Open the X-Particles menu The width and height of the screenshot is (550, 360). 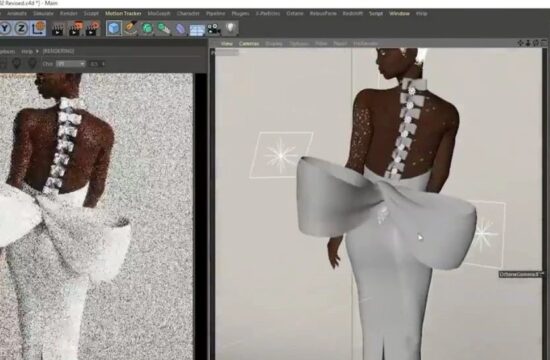click(268, 14)
